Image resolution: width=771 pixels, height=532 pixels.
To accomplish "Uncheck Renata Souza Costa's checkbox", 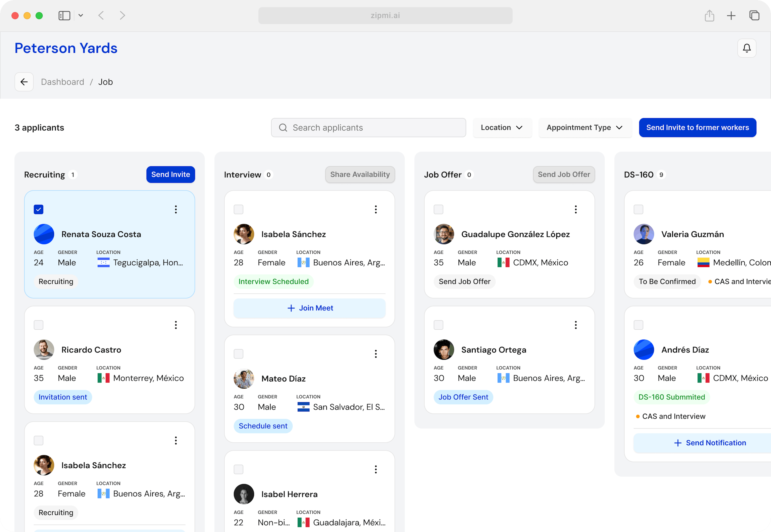I will tap(39, 209).
